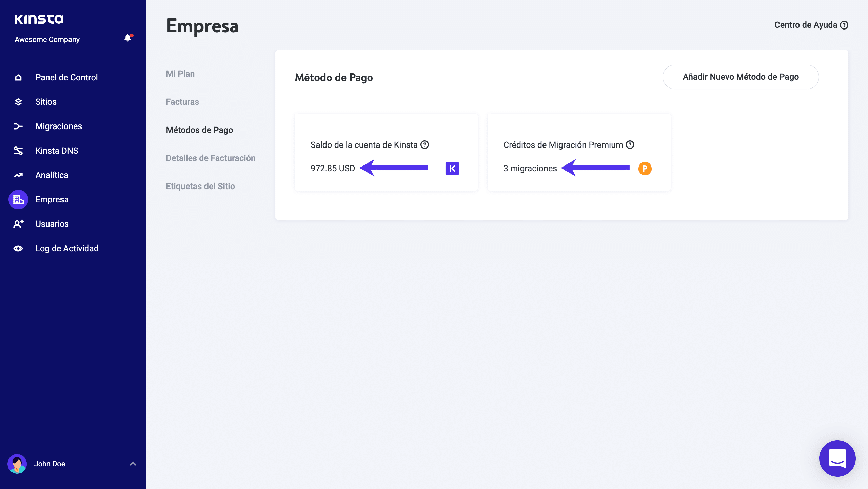
Task: Click the notification bell icon
Action: (127, 38)
